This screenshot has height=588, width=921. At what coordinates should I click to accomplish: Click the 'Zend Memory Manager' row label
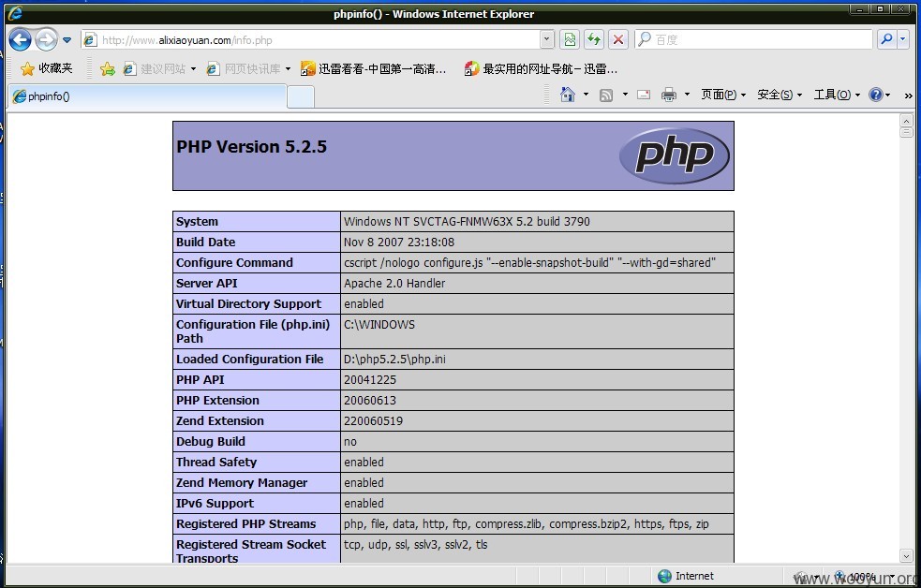tap(242, 482)
